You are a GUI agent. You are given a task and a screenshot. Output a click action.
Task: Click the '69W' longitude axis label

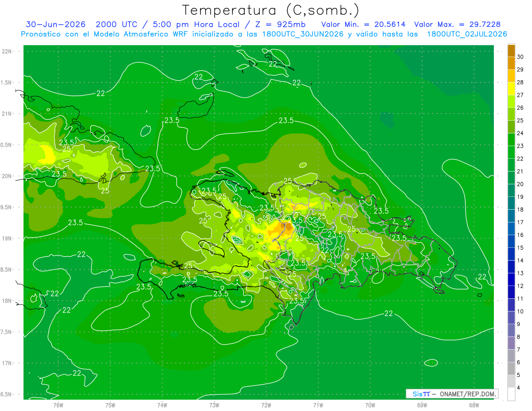point(422,405)
